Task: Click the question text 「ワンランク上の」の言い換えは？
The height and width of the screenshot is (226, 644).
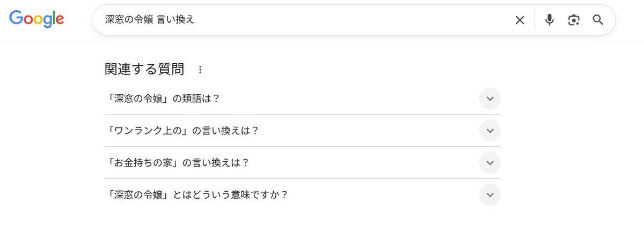Action: [x=182, y=131]
